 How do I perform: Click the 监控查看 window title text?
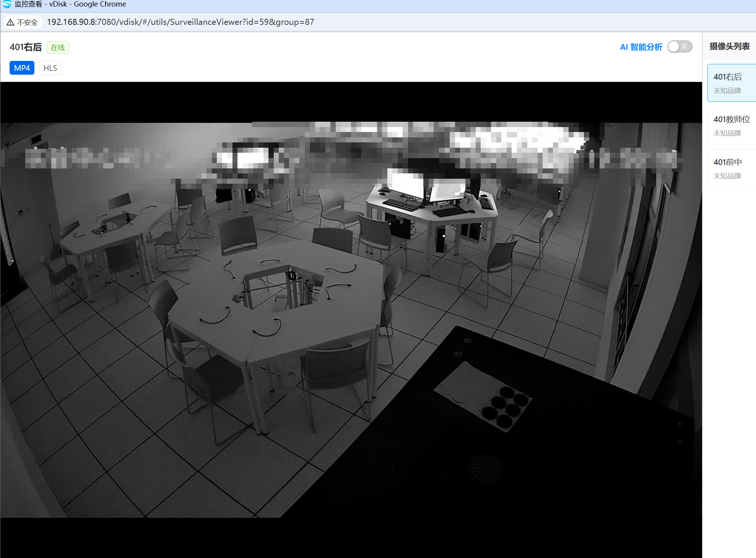pyautogui.click(x=28, y=4)
